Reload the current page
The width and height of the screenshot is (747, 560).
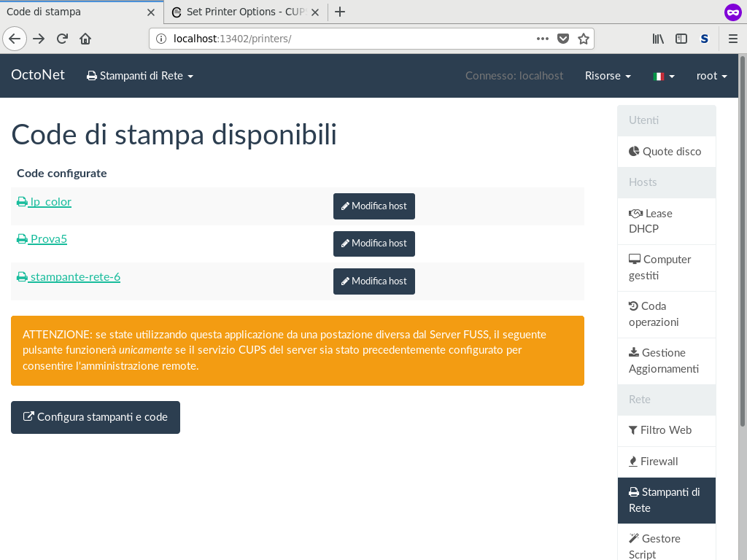pyautogui.click(x=62, y=39)
